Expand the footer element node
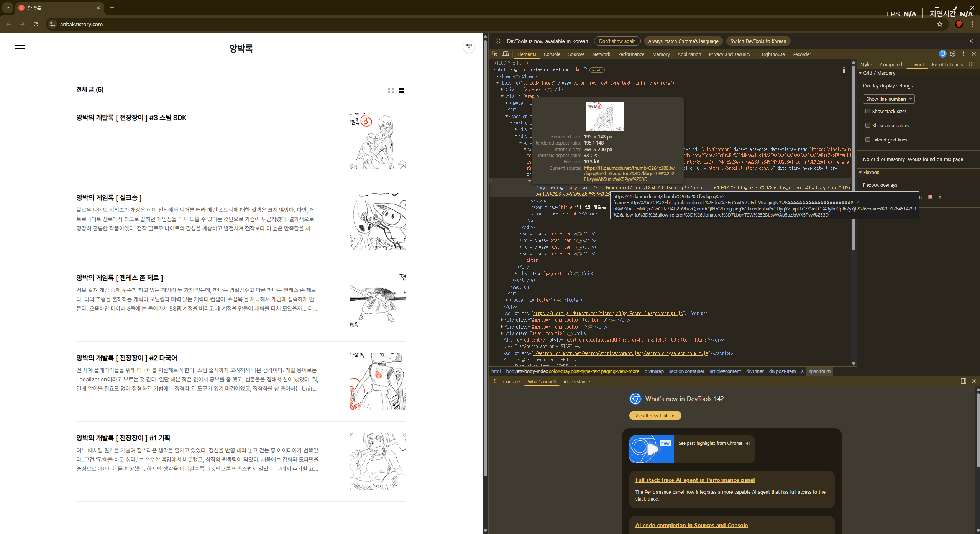Screen dimensions: 980x534 (507, 300)
